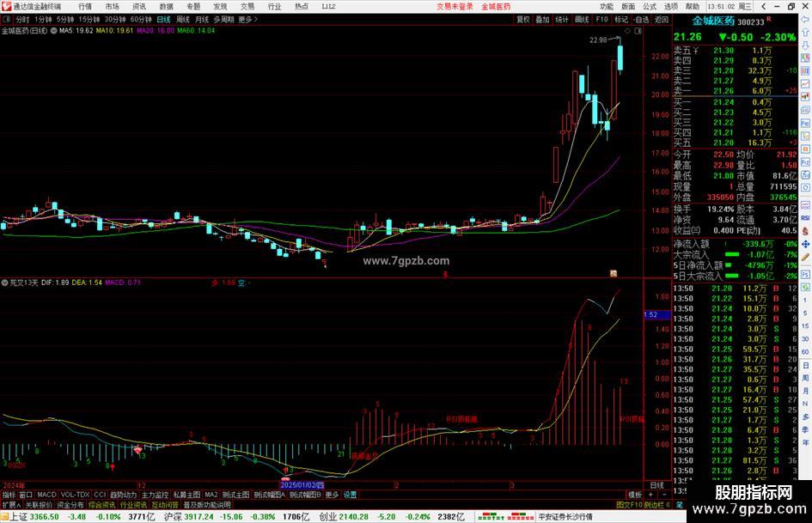
Task: Click the 返回 return button
Action: point(662,19)
